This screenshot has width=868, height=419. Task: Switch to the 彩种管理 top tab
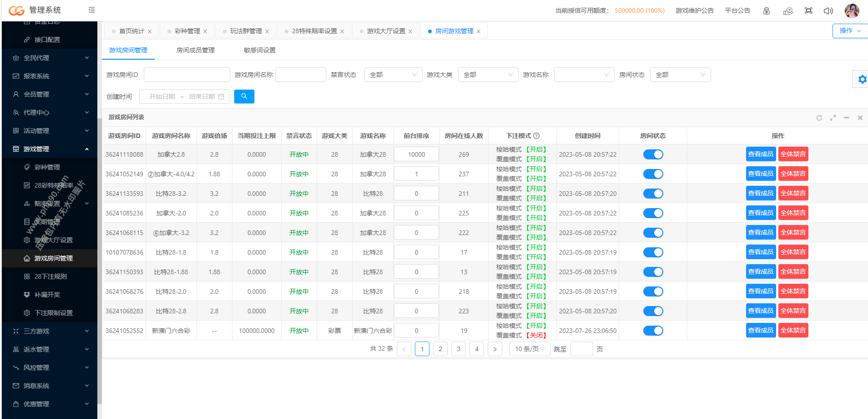[x=187, y=31]
